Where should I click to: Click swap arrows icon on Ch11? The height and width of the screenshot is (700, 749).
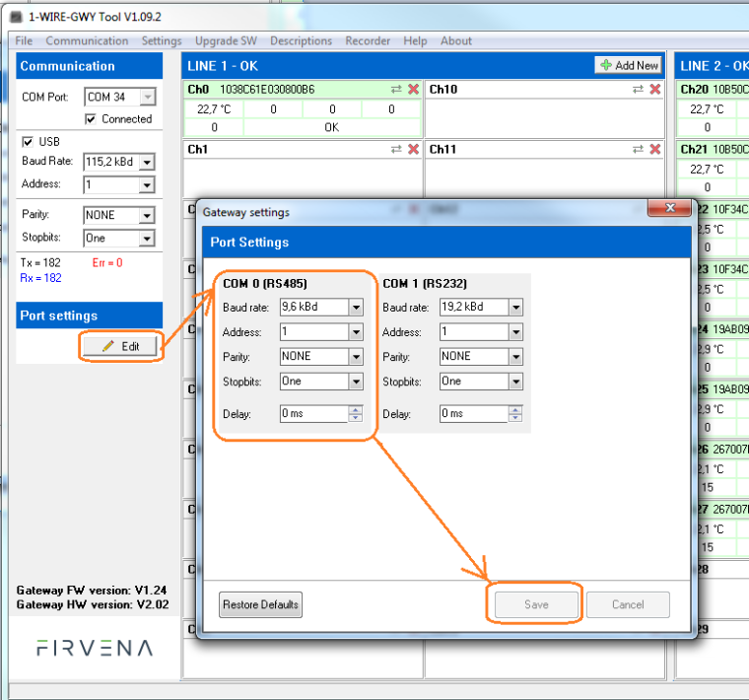pos(639,150)
